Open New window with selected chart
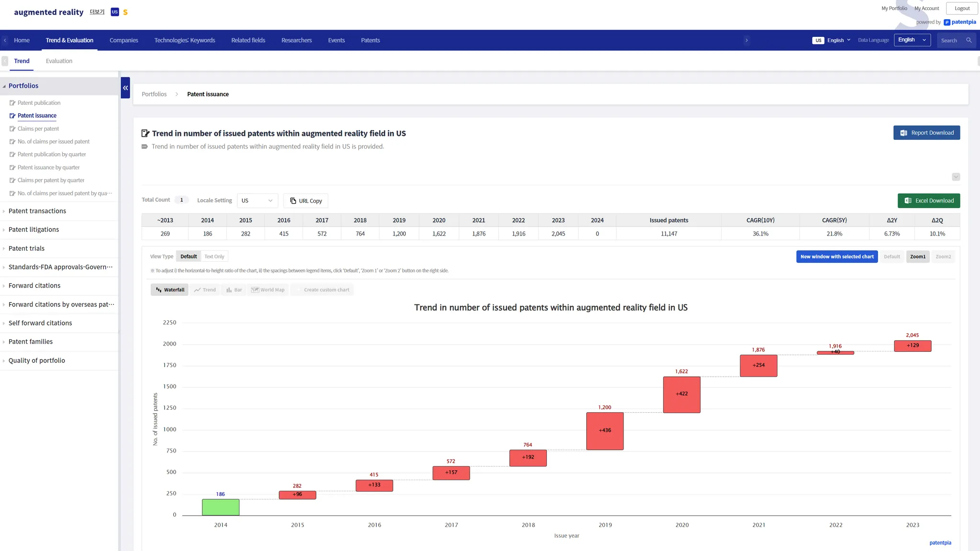The height and width of the screenshot is (551, 980). [836, 257]
